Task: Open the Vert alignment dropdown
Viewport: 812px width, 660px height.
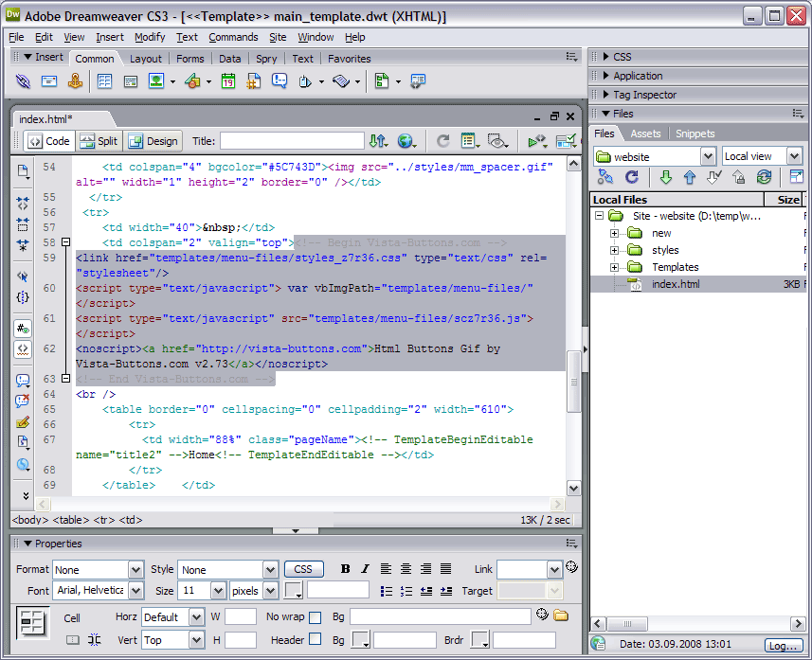Action: [x=196, y=640]
